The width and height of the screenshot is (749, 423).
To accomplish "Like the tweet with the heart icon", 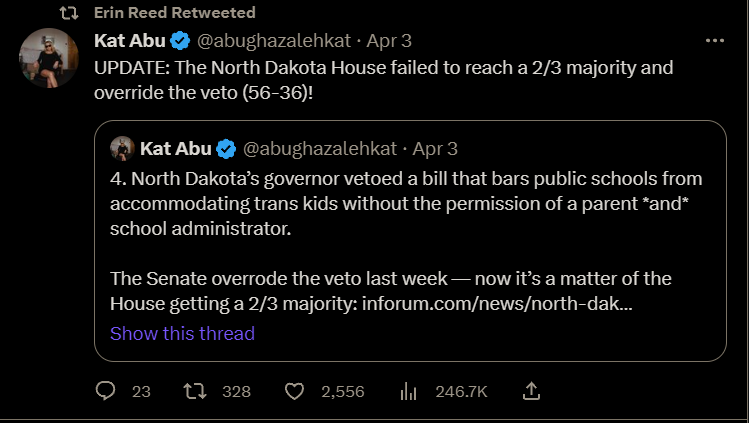I will click(x=294, y=391).
